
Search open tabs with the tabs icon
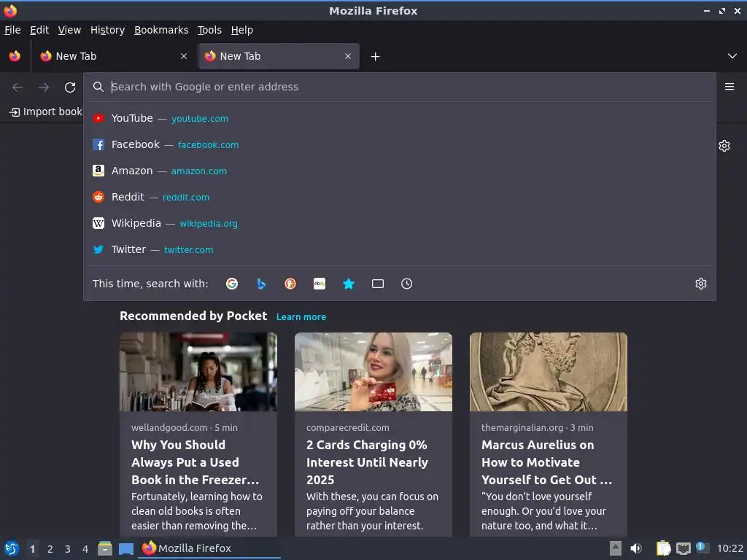coord(378,284)
